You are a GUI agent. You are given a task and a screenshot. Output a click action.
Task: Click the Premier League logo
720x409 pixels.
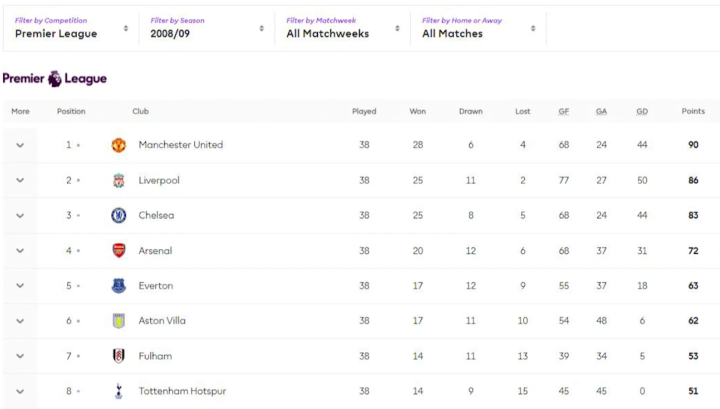55,78
